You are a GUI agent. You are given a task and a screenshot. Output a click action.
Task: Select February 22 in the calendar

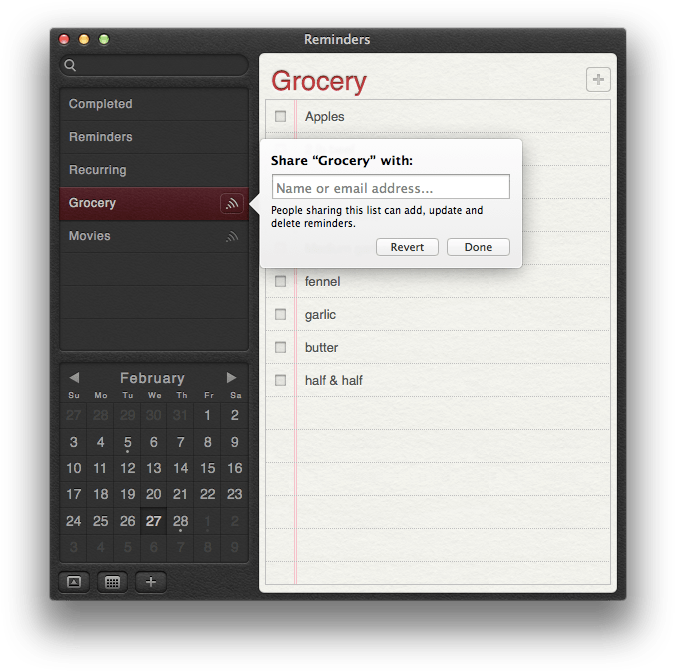coord(207,494)
